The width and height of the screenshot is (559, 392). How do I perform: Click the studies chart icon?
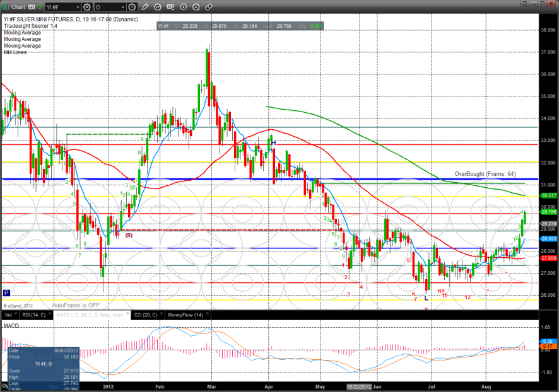pyautogui.click(x=157, y=7)
